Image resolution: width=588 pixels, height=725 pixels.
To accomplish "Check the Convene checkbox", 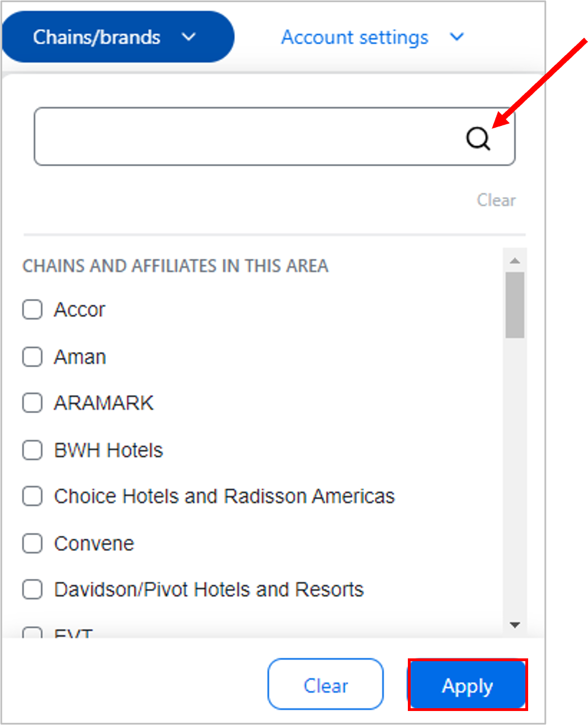I will click(32, 543).
